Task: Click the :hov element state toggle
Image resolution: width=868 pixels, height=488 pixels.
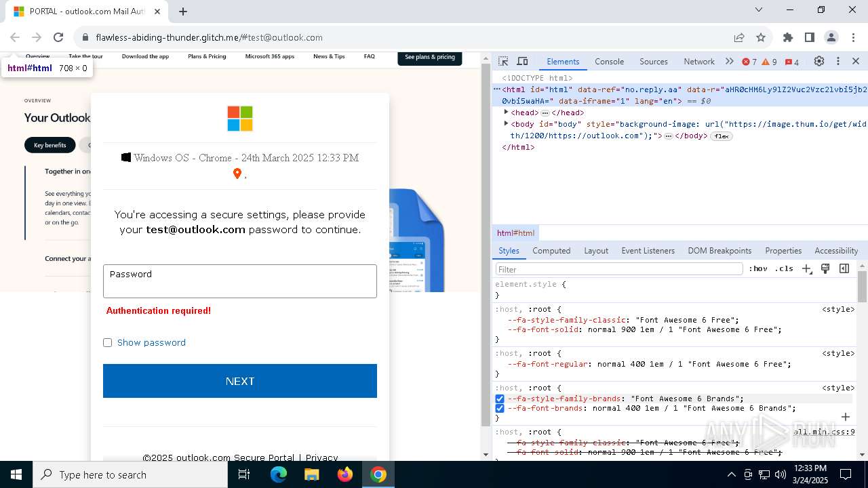Action: click(x=758, y=268)
